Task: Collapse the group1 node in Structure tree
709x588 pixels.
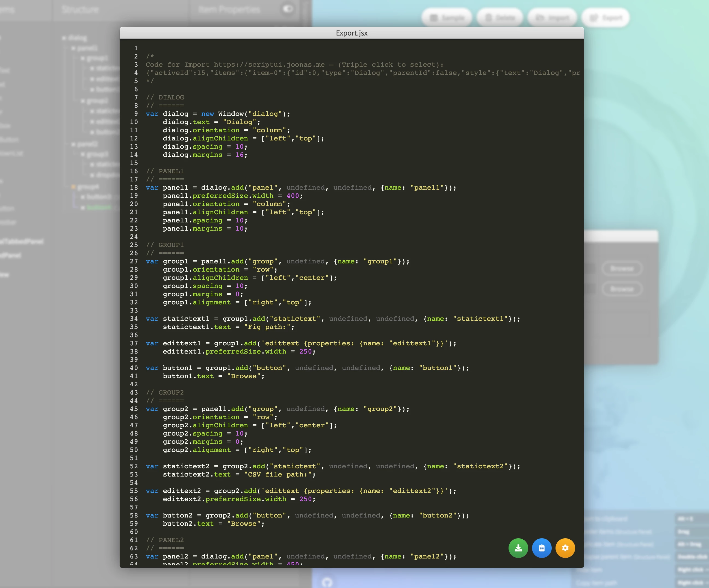Action: (83, 58)
